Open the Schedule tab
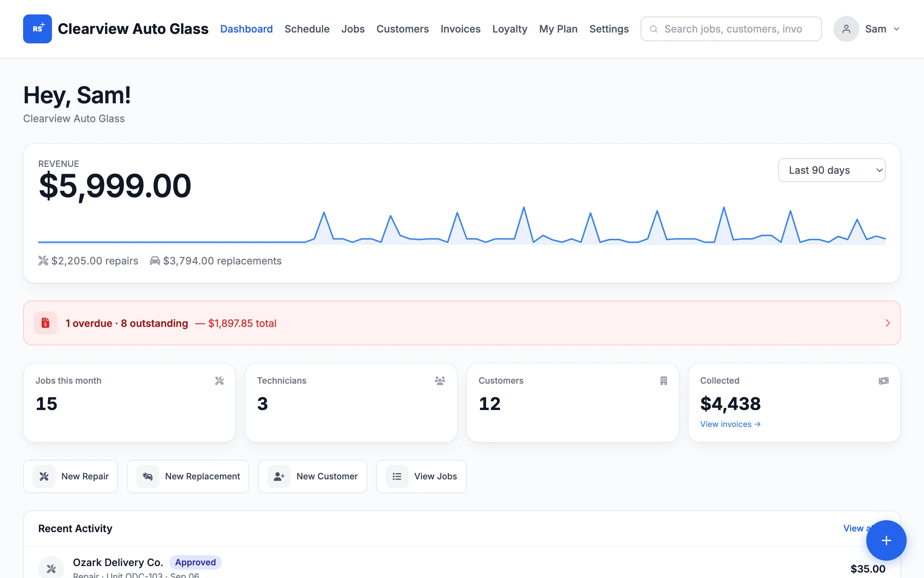Image resolution: width=924 pixels, height=578 pixels. [307, 29]
